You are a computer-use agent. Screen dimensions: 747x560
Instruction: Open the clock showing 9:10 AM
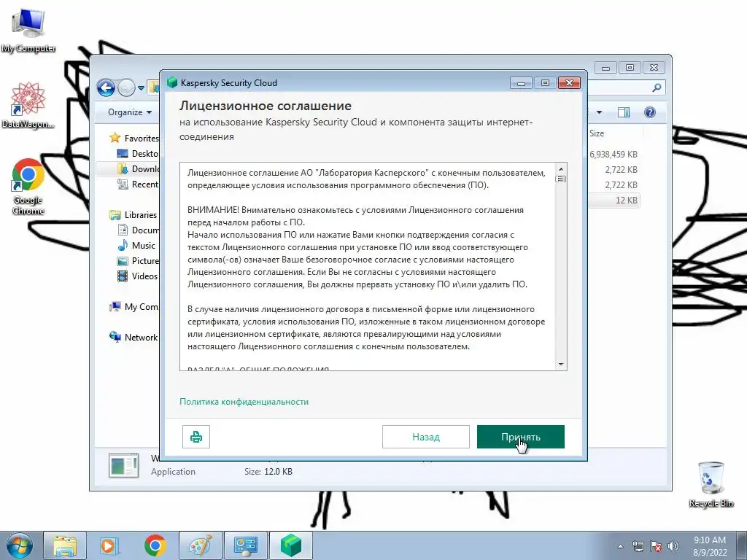(709, 546)
